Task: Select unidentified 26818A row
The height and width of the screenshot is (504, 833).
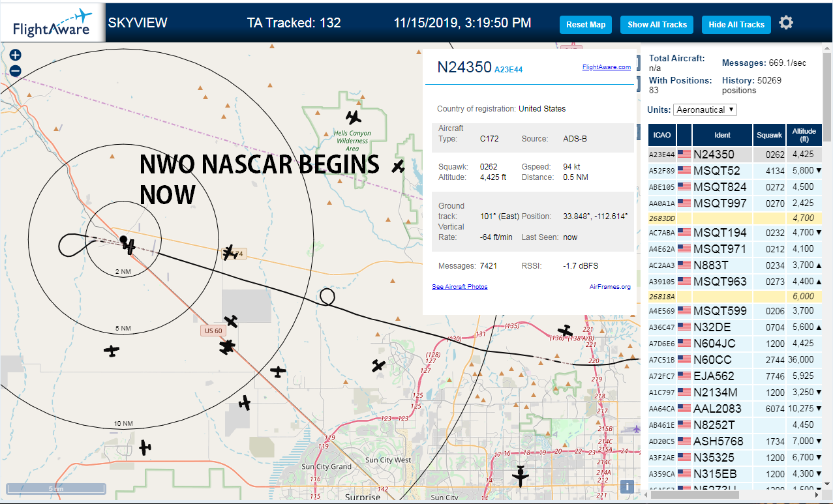Action: click(735, 297)
